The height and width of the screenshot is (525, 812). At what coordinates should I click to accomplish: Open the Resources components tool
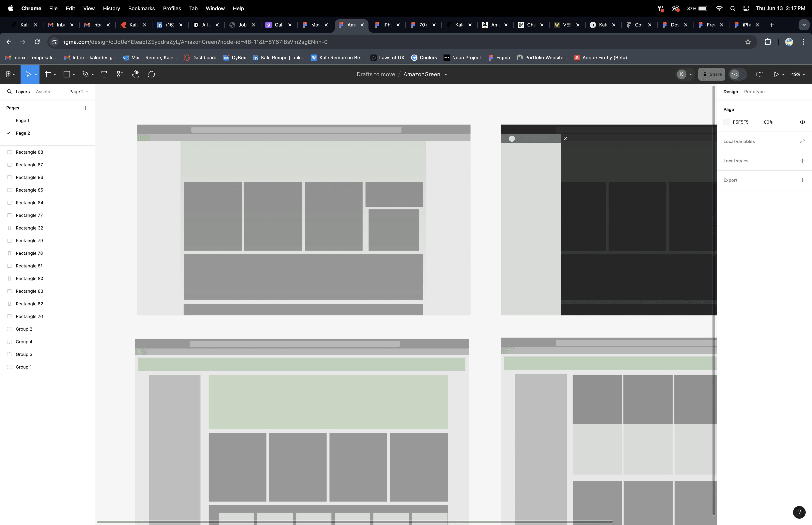[x=120, y=74]
